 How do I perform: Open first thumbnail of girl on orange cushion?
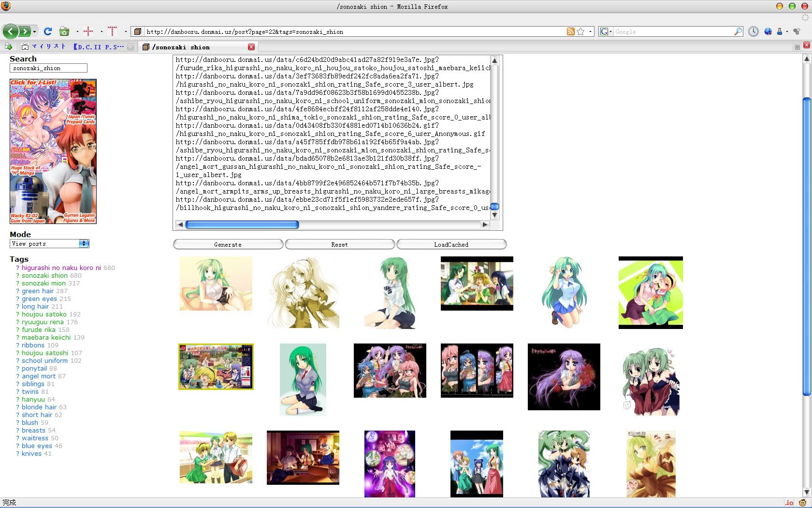[216, 284]
